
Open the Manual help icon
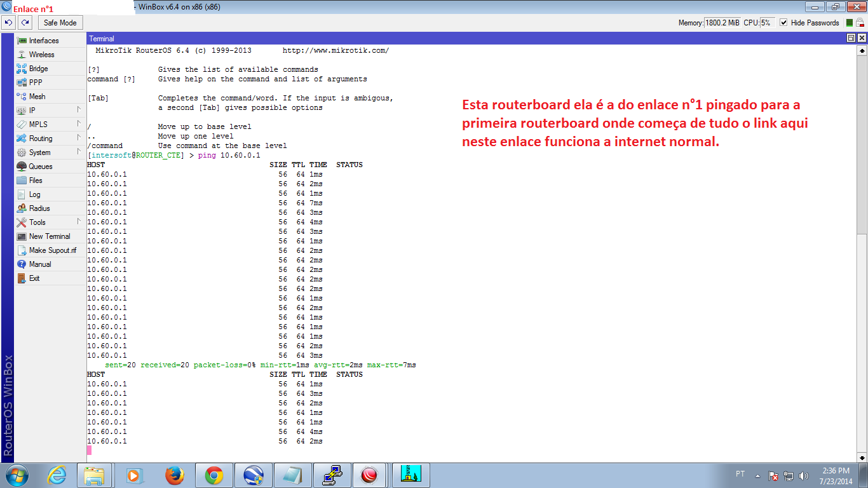pyautogui.click(x=22, y=264)
